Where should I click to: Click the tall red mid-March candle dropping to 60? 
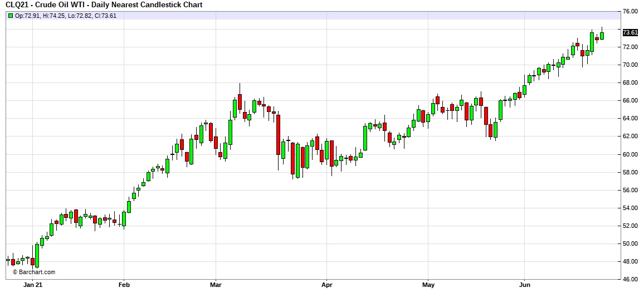[278, 135]
